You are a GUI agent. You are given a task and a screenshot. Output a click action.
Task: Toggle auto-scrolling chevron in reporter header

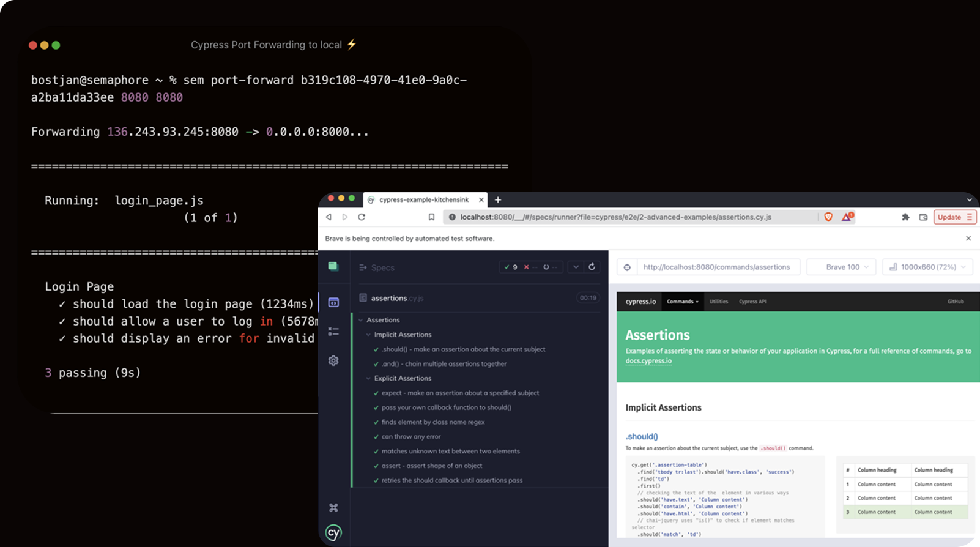(576, 267)
